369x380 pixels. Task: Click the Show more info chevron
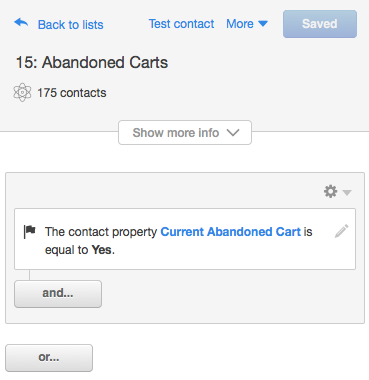tap(233, 133)
